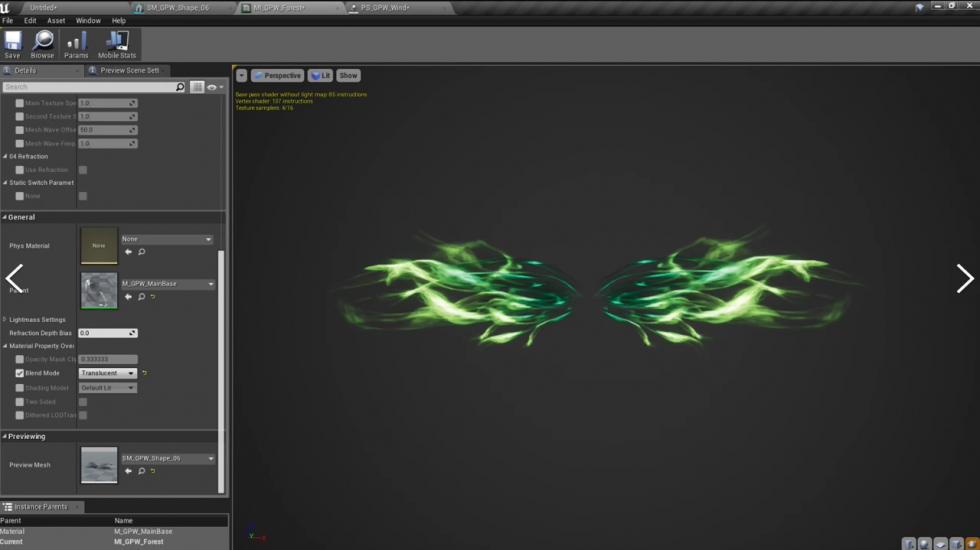The image size is (980, 550).
Task: Browse to Preview Mesh asset magnifier icon
Action: pos(142,471)
